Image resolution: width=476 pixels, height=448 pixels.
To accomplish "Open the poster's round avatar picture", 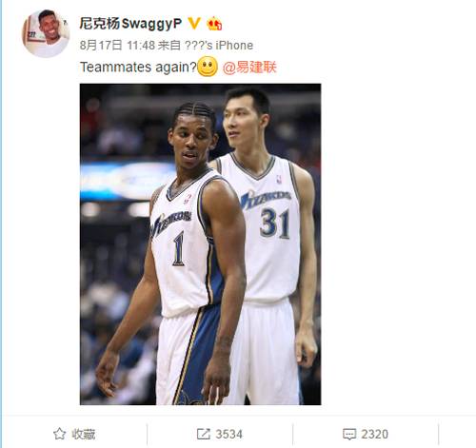I will 46,33.
